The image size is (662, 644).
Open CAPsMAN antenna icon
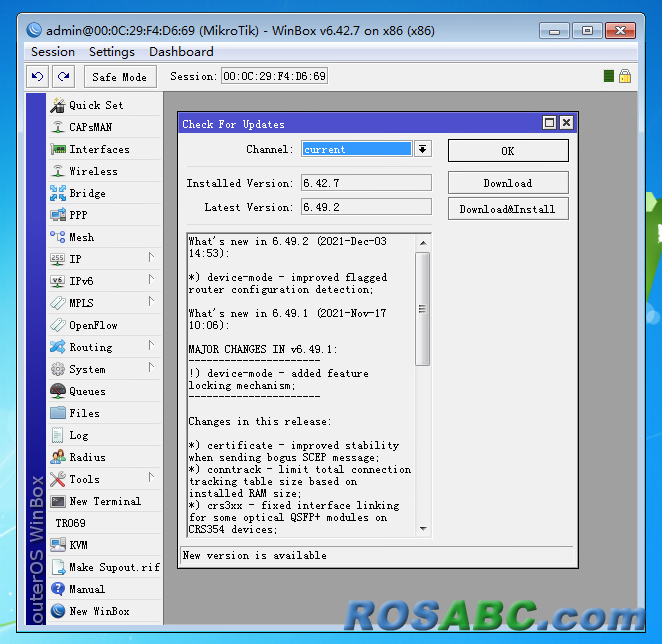pos(58,127)
